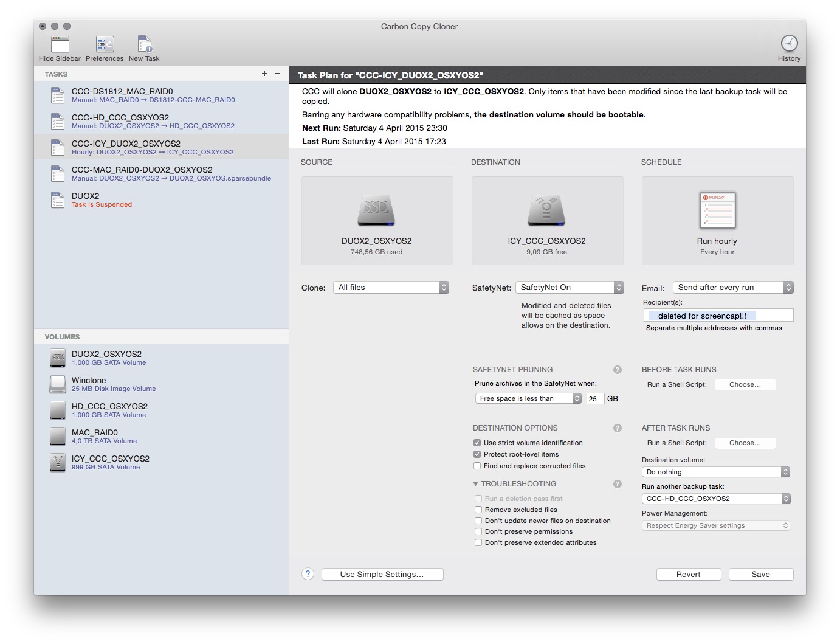
Task: Click the Run hourly schedule label
Action: [717, 241]
